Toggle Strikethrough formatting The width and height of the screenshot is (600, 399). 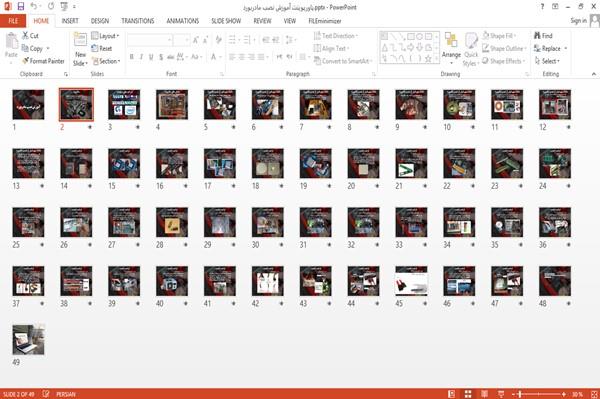(171, 57)
